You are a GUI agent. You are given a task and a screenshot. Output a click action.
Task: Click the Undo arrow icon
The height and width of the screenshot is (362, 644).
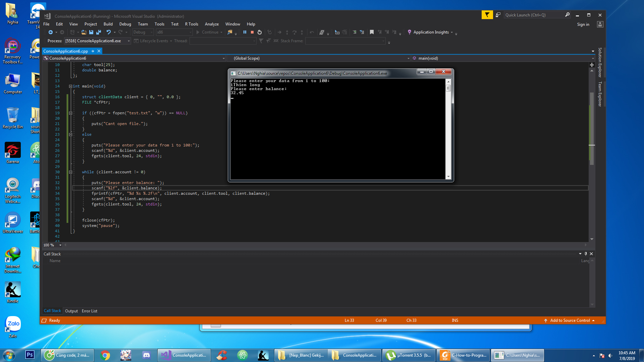pyautogui.click(x=109, y=32)
